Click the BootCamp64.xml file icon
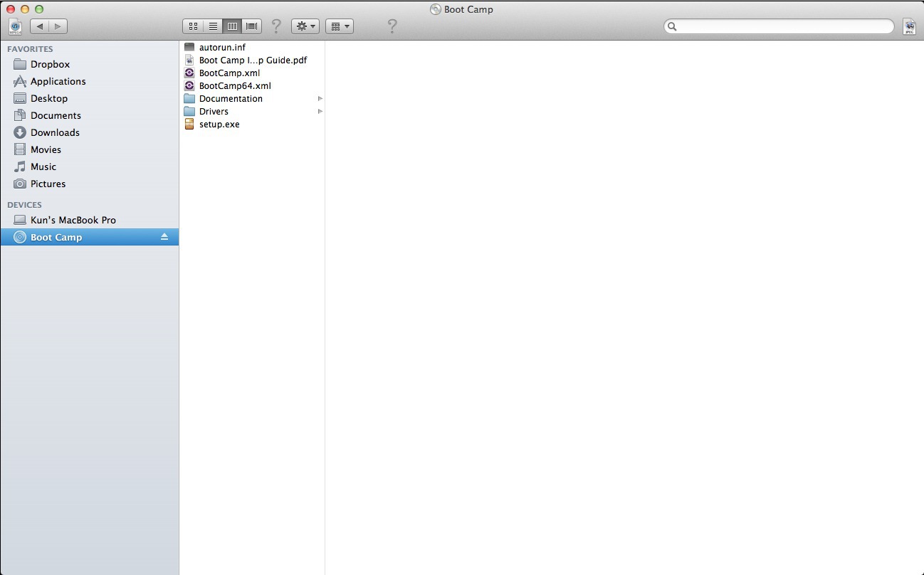The height and width of the screenshot is (575, 924). [189, 85]
